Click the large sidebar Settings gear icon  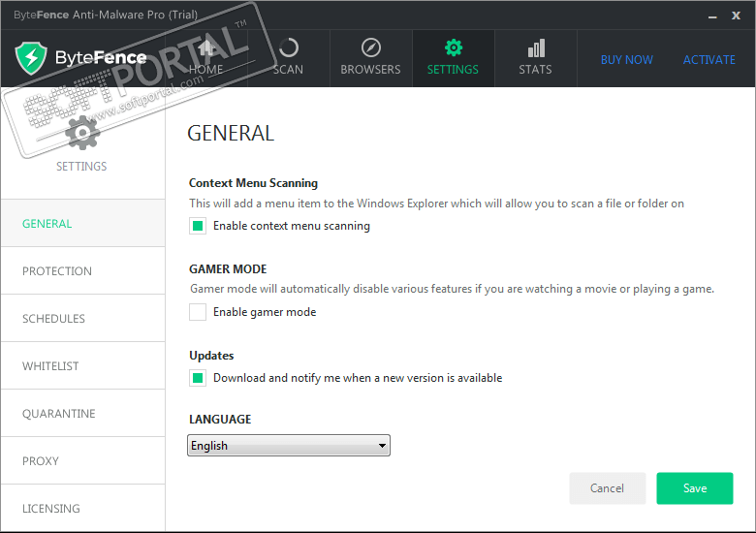[x=82, y=133]
